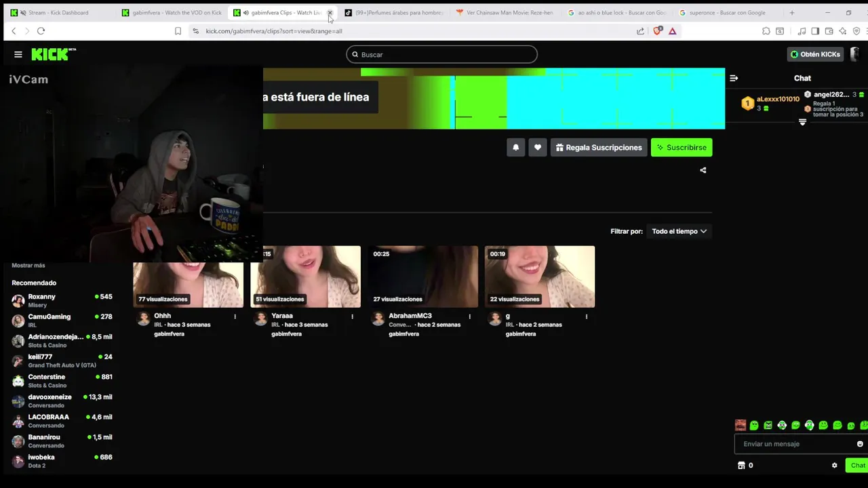Open the emoji picker in the message box
868x488 pixels.
tap(860, 444)
